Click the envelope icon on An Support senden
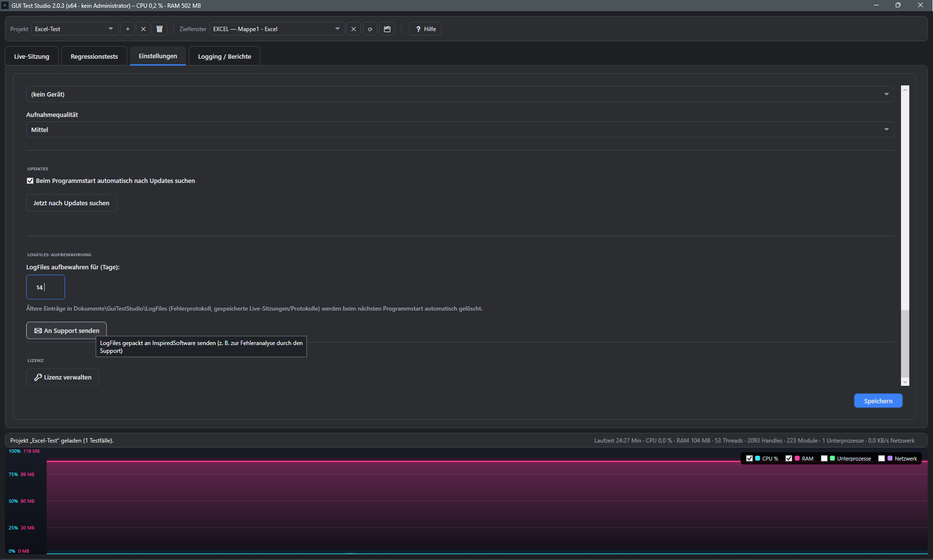The width and height of the screenshot is (933, 560). [x=38, y=330]
